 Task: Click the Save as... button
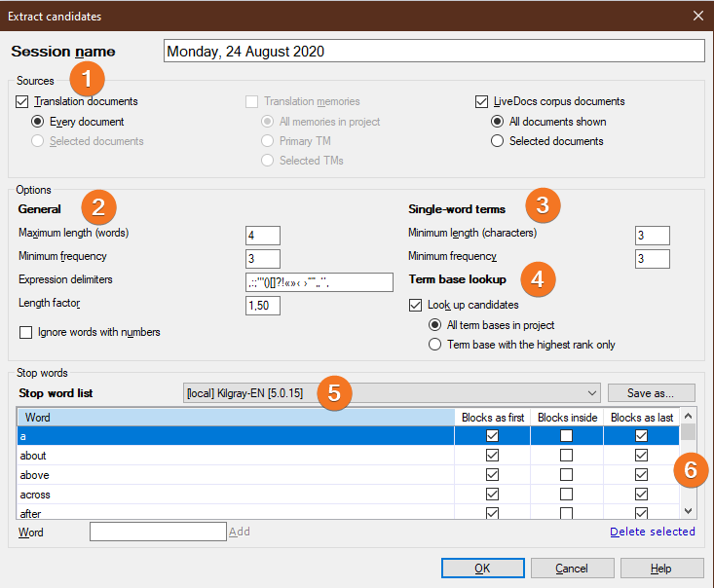(x=652, y=392)
